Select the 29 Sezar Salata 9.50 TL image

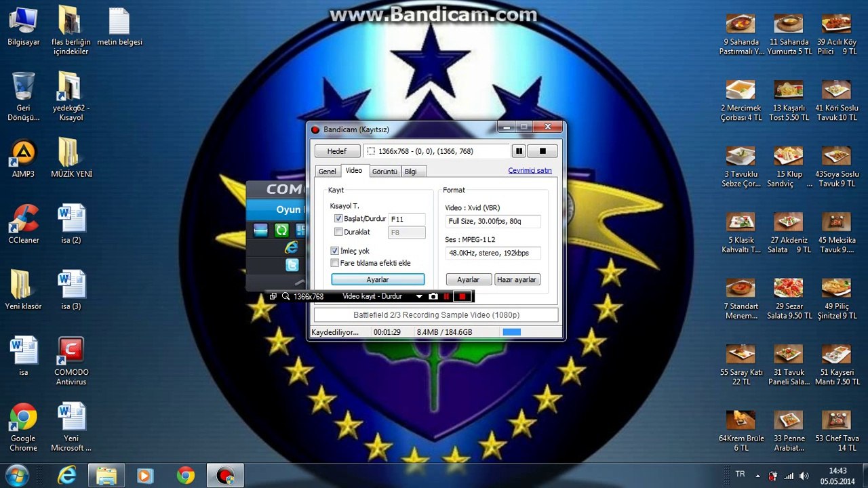click(x=789, y=300)
